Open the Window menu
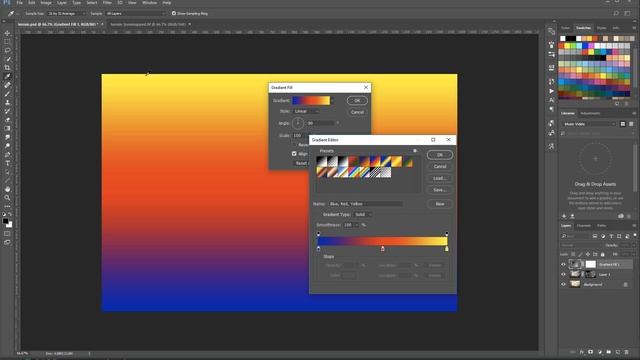Viewport: 640px width, 360px height. tap(149, 2)
